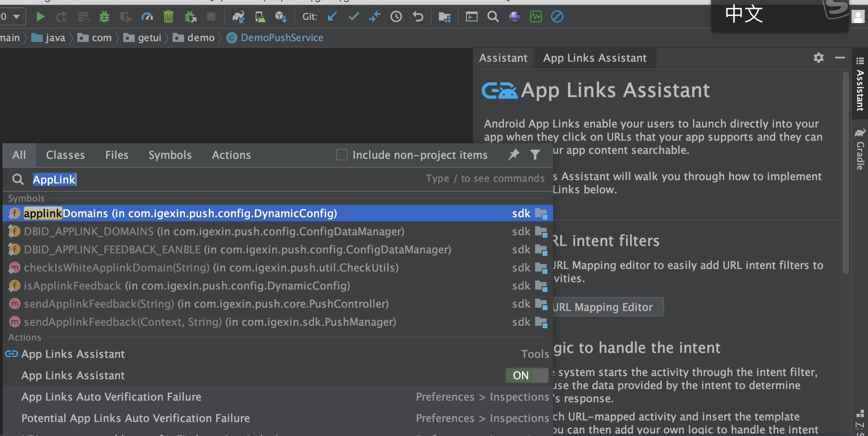This screenshot has width=868, height=436.
Task: Select the All search tab
Action: tap(19, 155)
